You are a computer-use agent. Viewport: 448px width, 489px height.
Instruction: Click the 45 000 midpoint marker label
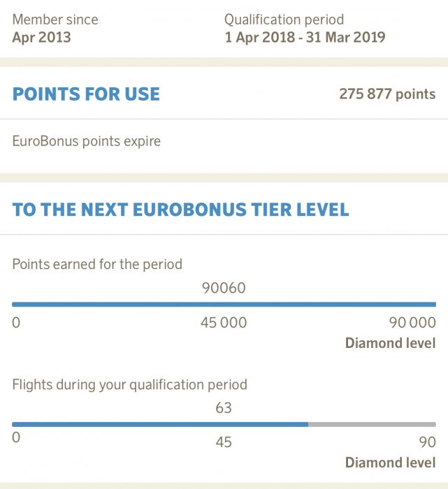click(x=224, y=323)
